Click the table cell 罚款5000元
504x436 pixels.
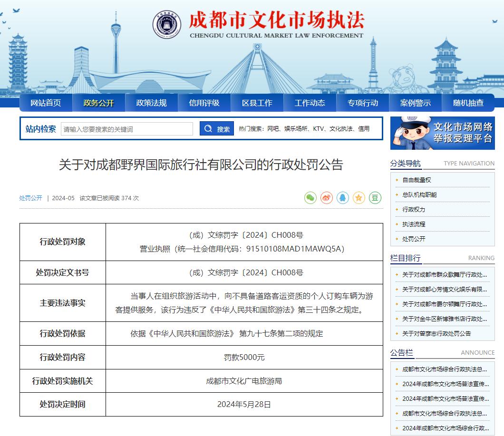point(244,357)
